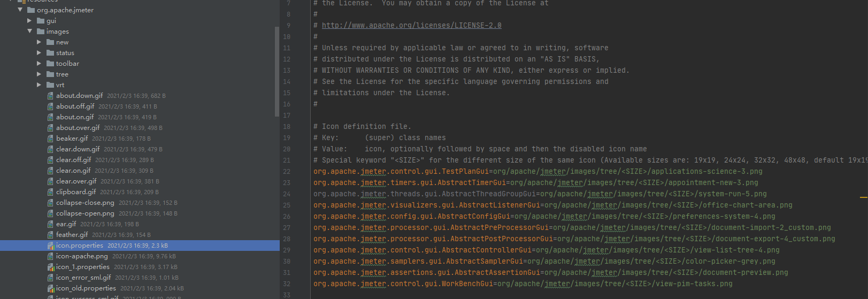Screen dimensions: 868x299
Task: Click the collapse-close.png file icon
Action: (50, 203)
